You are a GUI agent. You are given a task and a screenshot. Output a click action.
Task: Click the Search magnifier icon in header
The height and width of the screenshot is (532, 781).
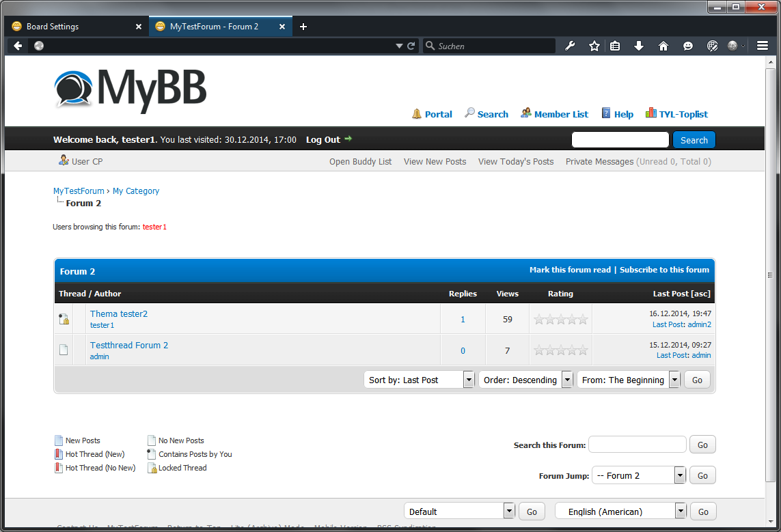pyautogui.click(x=469, y=113)
